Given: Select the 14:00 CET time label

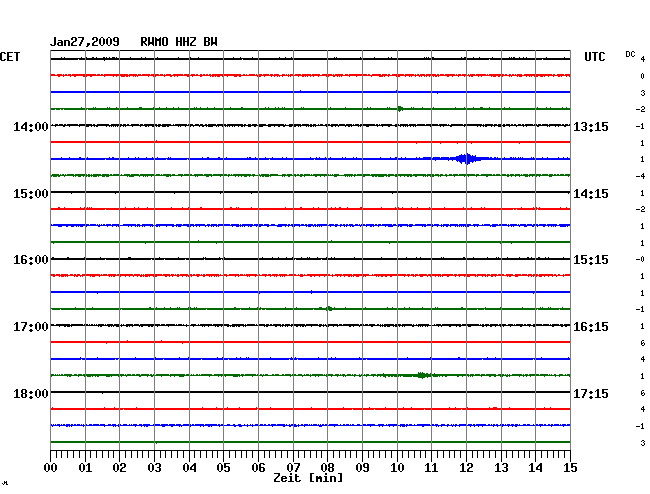Looking at the screenshot, I should (x=31, y=126).
